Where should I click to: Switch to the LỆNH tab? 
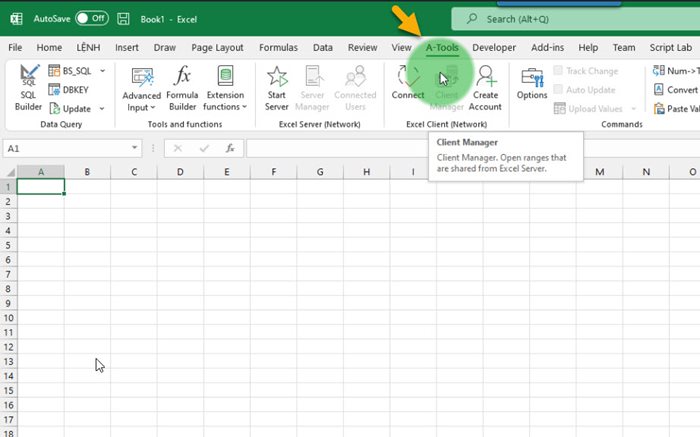[x=88, y=47]
